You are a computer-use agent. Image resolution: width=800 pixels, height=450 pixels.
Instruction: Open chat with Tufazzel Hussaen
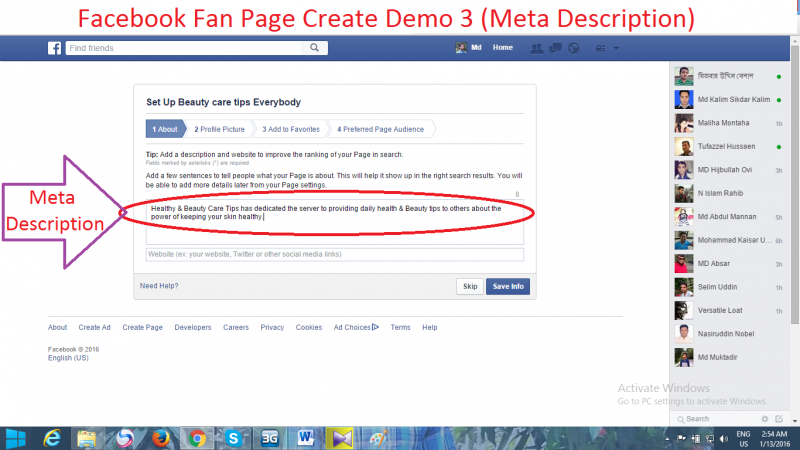[729, 146]
